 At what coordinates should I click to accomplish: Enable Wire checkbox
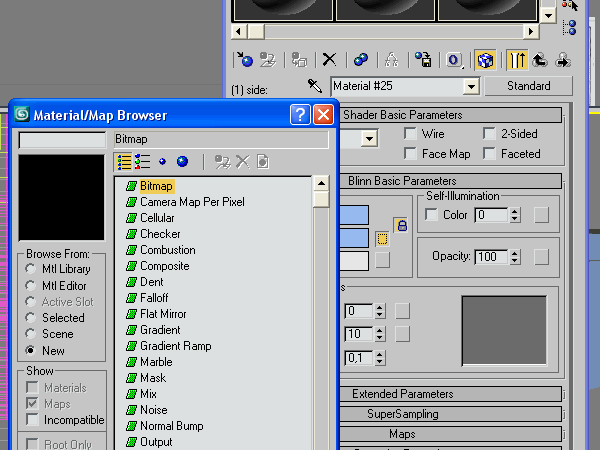click(410, 134)
